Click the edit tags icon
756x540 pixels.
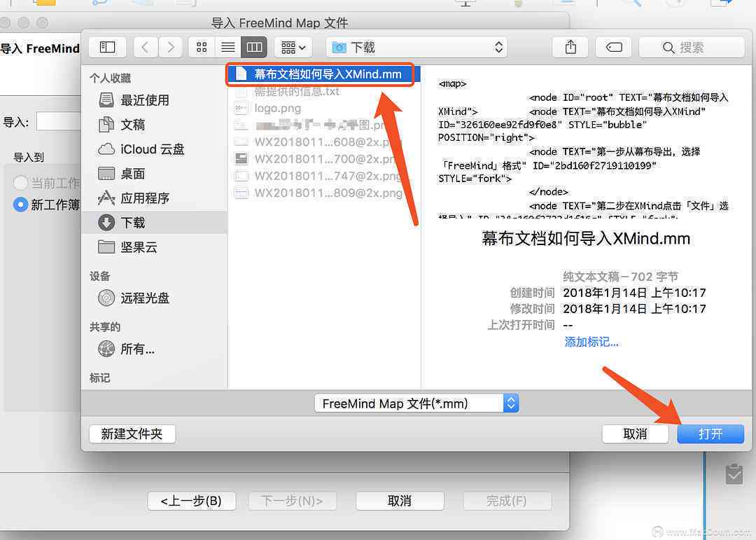614,48
